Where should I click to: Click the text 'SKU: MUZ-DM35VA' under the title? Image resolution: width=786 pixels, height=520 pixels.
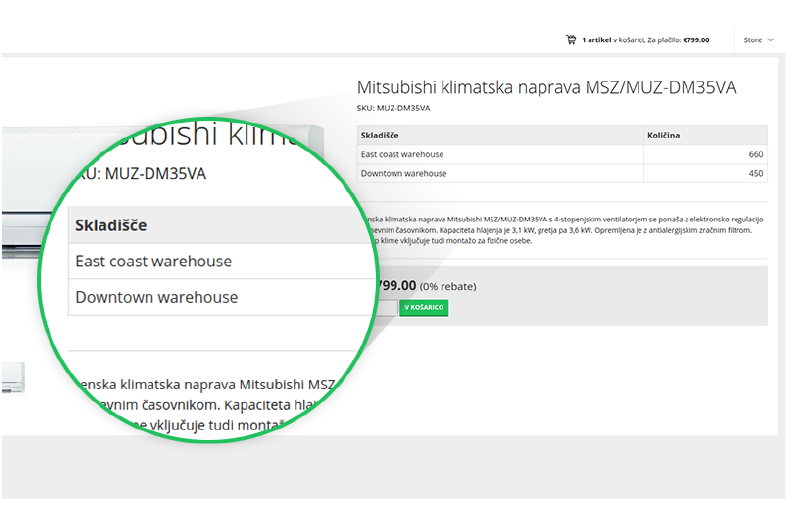(x=394, y=108)
